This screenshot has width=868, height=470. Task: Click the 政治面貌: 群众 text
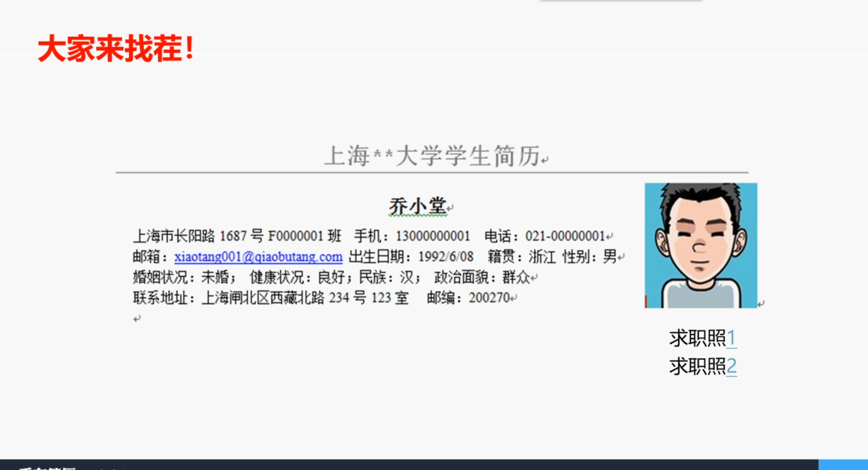tap(481, 277)
